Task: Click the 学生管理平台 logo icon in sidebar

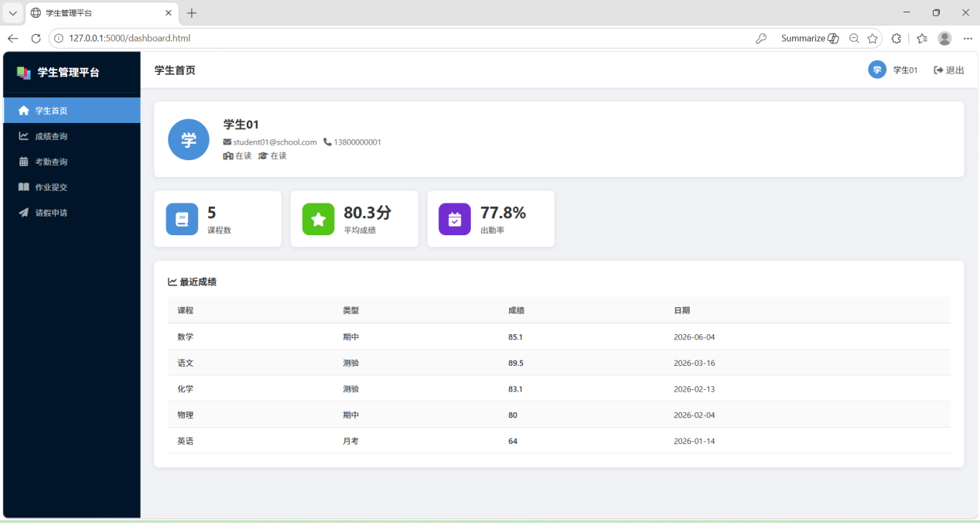Action: 24,73
